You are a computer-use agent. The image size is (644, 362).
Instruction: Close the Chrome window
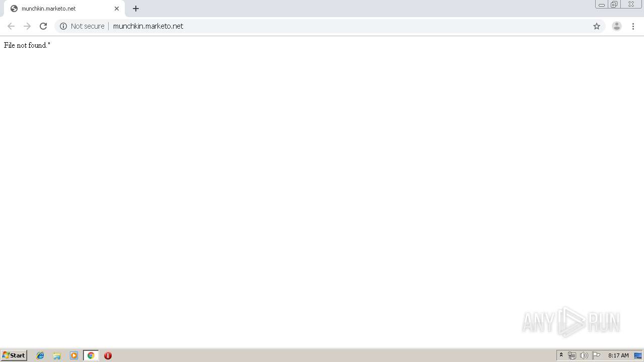click(x=631, y=4)
